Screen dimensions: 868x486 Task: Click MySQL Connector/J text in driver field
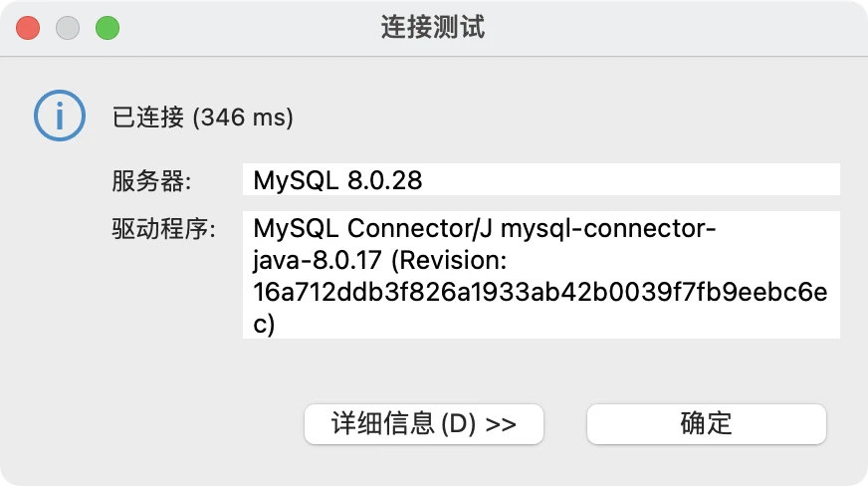(x=372, y=228)
